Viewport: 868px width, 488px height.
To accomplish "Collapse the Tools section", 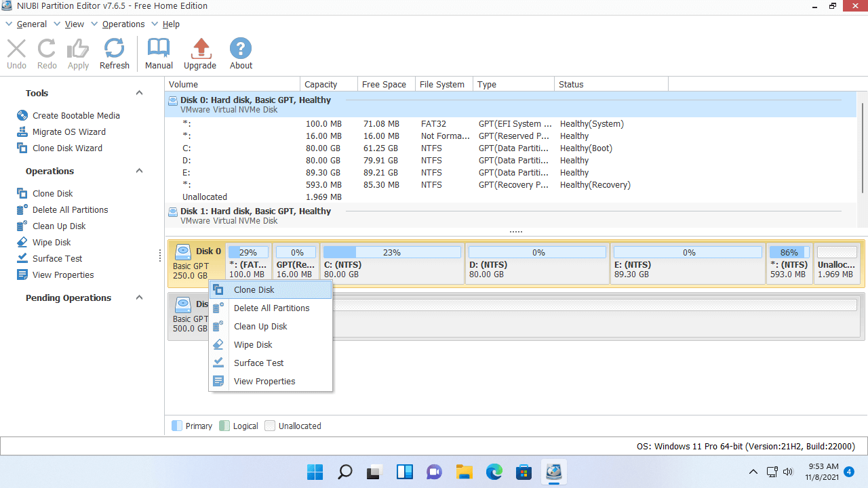I will coord(139,94).
